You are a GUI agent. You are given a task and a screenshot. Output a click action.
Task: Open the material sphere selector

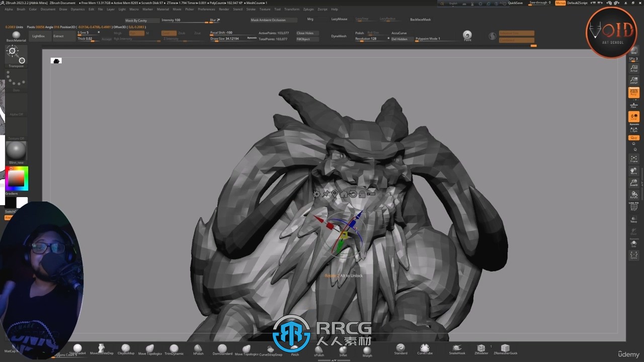[x=16, y=152]
